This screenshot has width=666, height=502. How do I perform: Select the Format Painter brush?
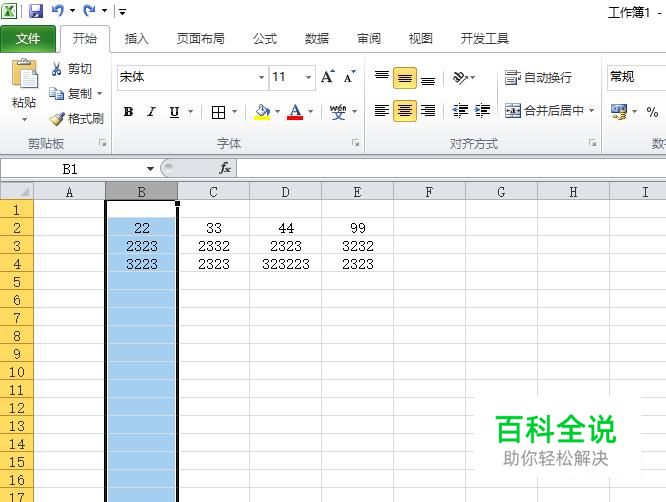[x=76, y=118]
